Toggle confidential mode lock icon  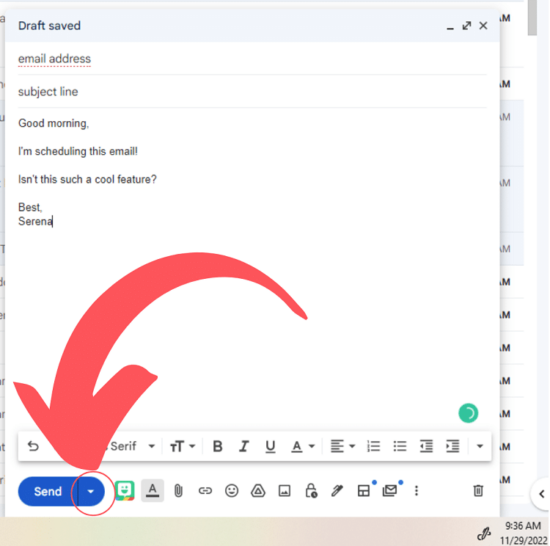[x=311, y=491]
